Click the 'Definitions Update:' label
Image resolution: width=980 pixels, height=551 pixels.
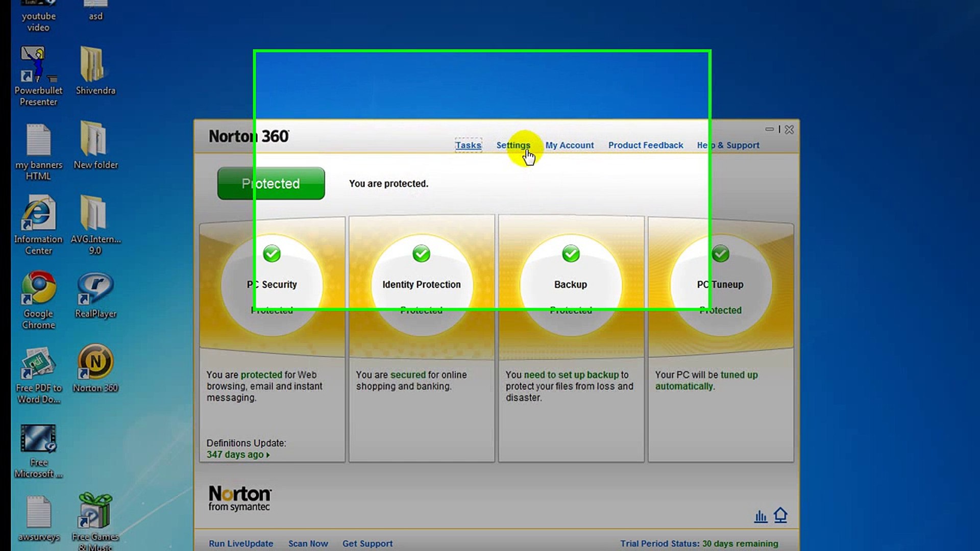[x=246, y=443]
